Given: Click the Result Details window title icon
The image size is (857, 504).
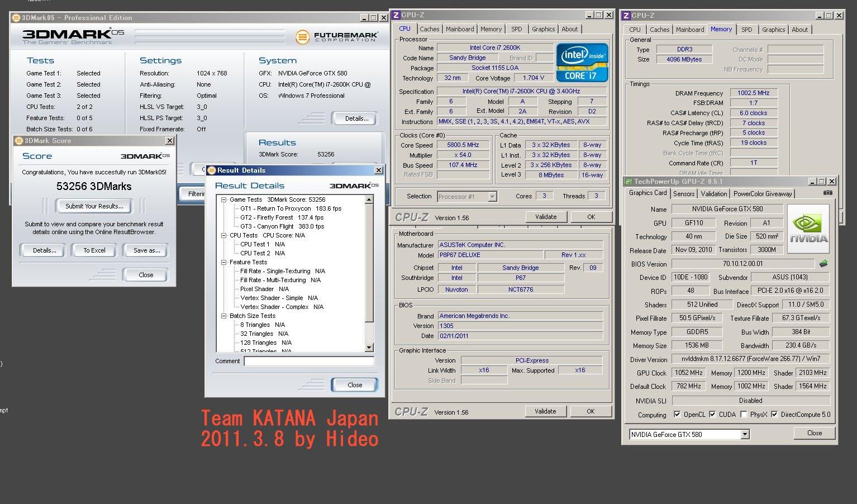Looking at the screenshot, I should point(212,170).
